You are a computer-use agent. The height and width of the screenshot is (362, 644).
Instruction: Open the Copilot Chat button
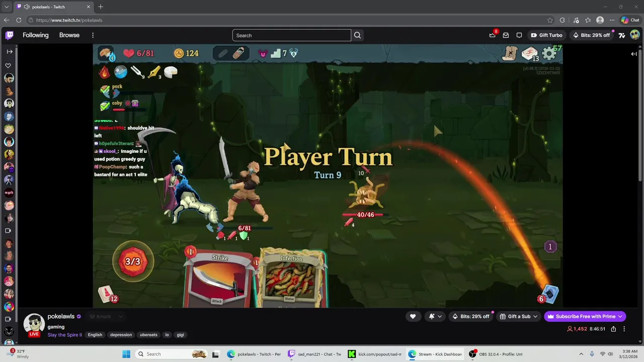(x=630, y=20)
